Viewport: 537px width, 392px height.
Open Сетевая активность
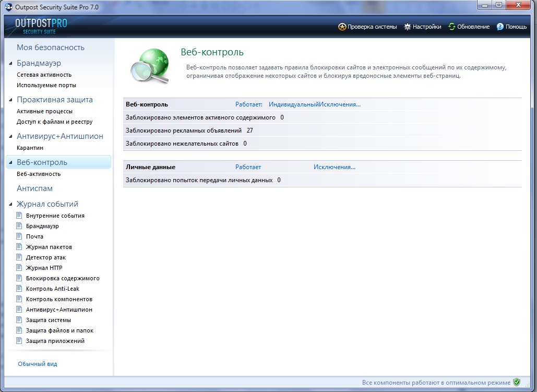[x=44, y=75]
